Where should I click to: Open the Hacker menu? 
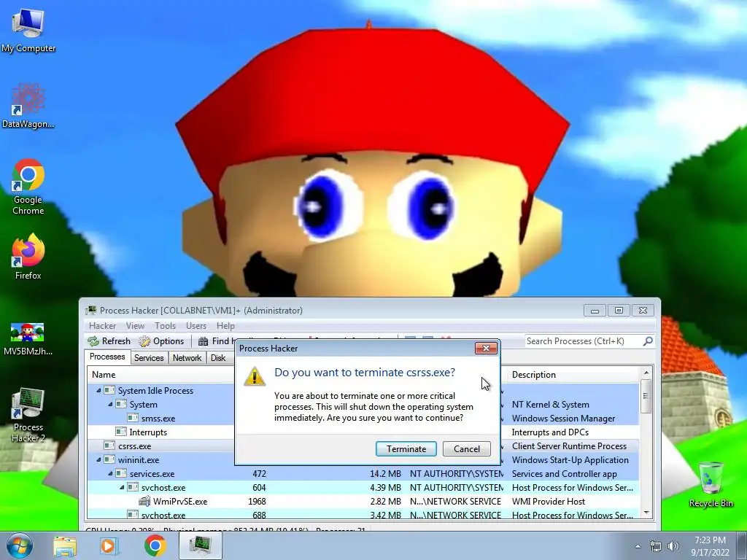(102, 326)
